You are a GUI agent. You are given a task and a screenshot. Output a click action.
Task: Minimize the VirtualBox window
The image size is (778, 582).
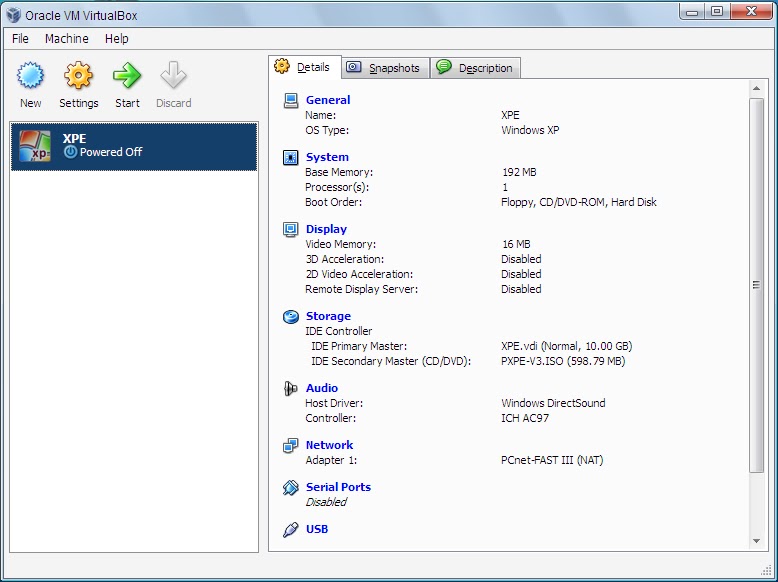pyautogui.click(x=693, y=12)
